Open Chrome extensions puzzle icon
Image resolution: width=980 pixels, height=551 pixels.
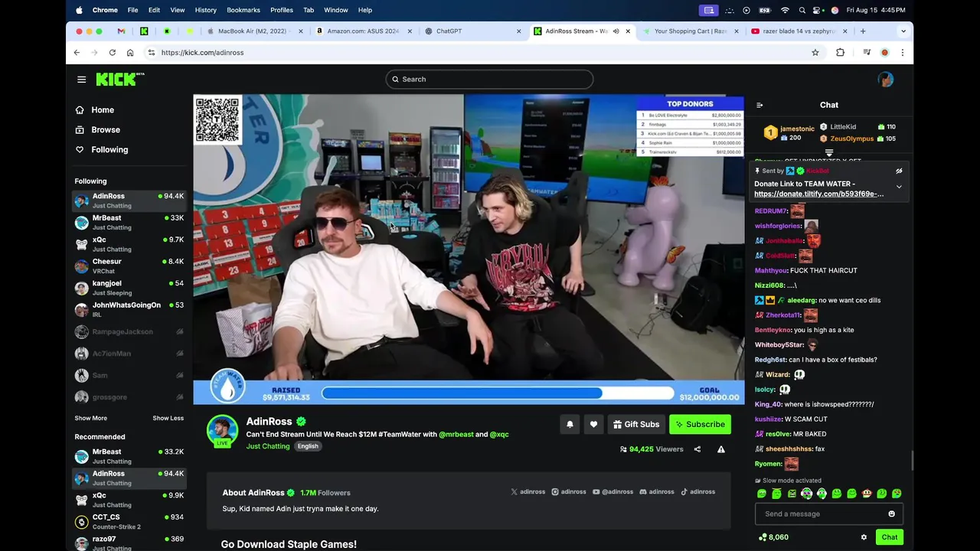[x=840, y=53]
